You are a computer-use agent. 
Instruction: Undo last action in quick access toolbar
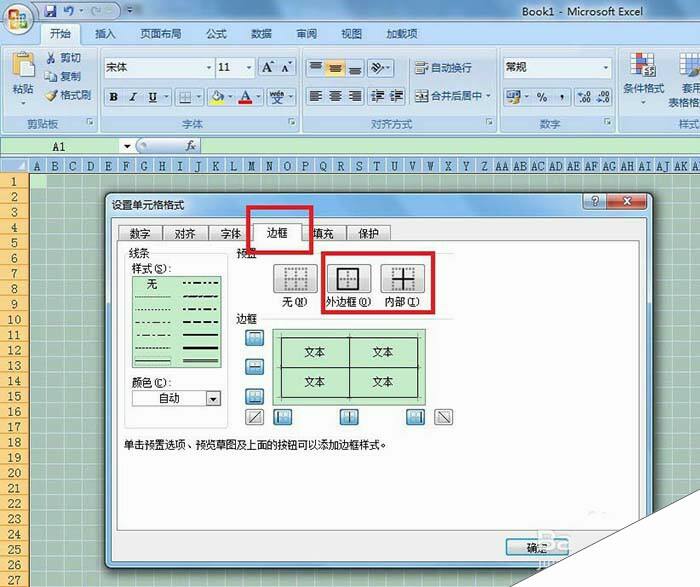coord(69,10)
